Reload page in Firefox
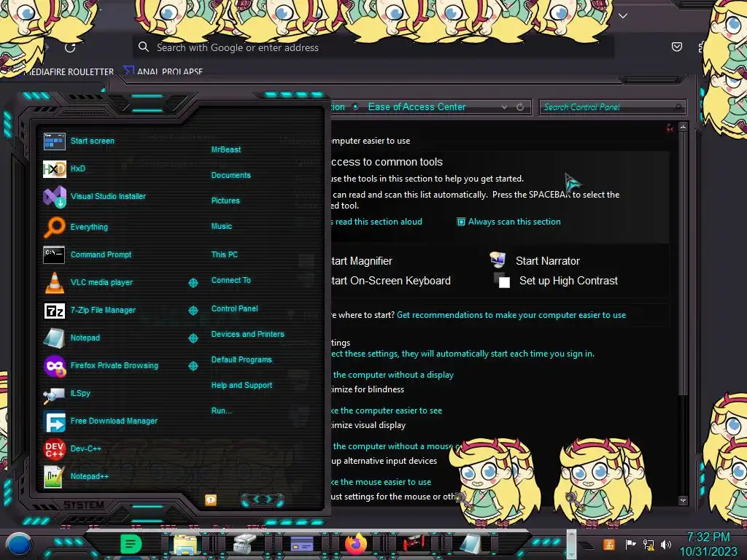The image size is (747, 560). coord(70,47)
